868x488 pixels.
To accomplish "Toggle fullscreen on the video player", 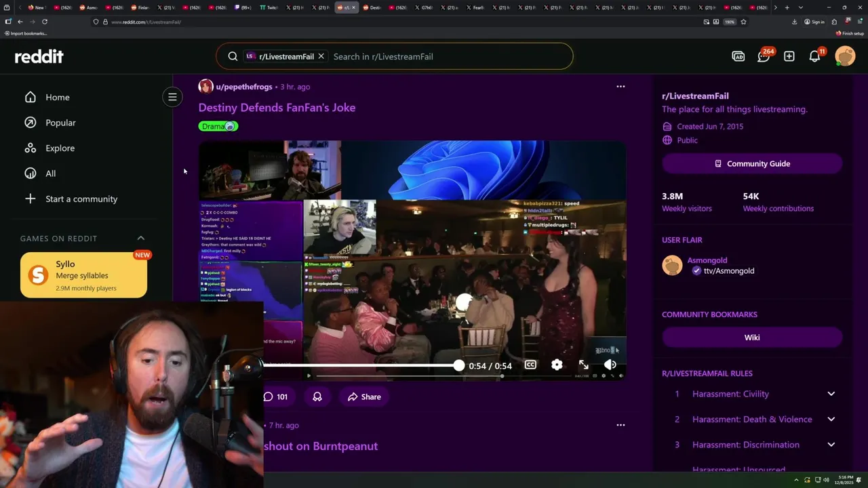I will 584,365.
